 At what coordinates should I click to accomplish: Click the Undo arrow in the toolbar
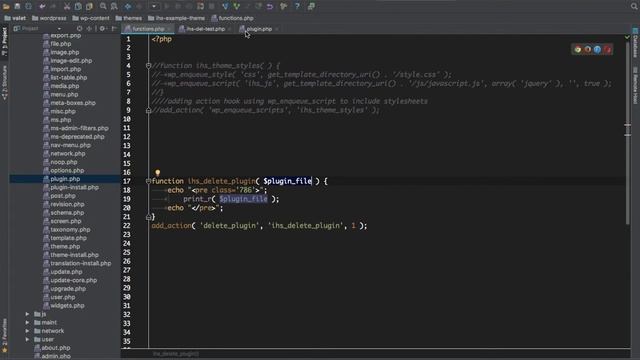[x=42, y=6]
